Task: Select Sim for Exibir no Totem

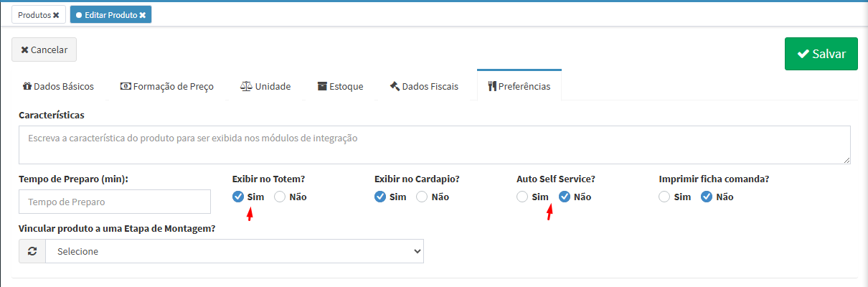Action: [x=238, y=197]
